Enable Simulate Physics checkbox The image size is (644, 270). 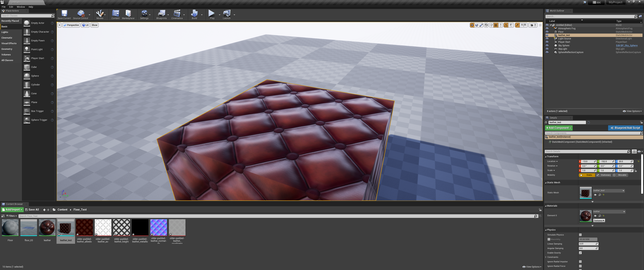coord(580,235)
